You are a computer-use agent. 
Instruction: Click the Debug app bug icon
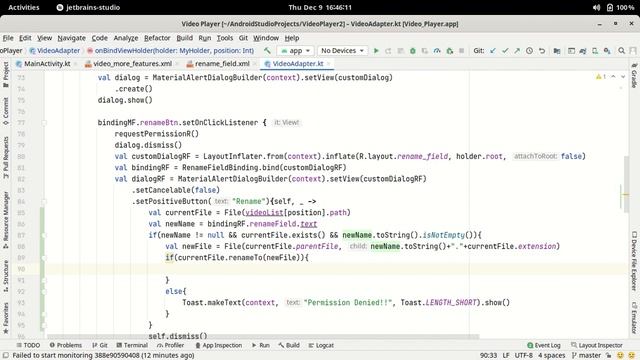pyautogui.click(x=413, y=51)
